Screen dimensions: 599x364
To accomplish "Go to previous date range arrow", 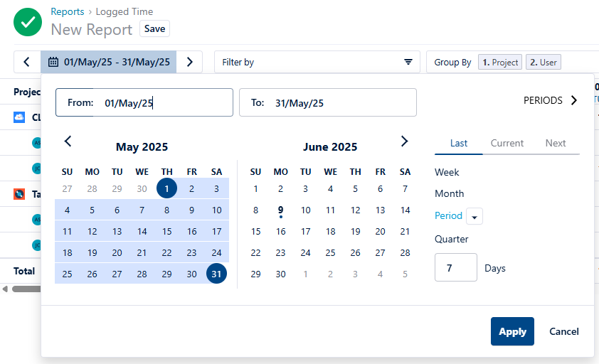I will coord(27,62).
